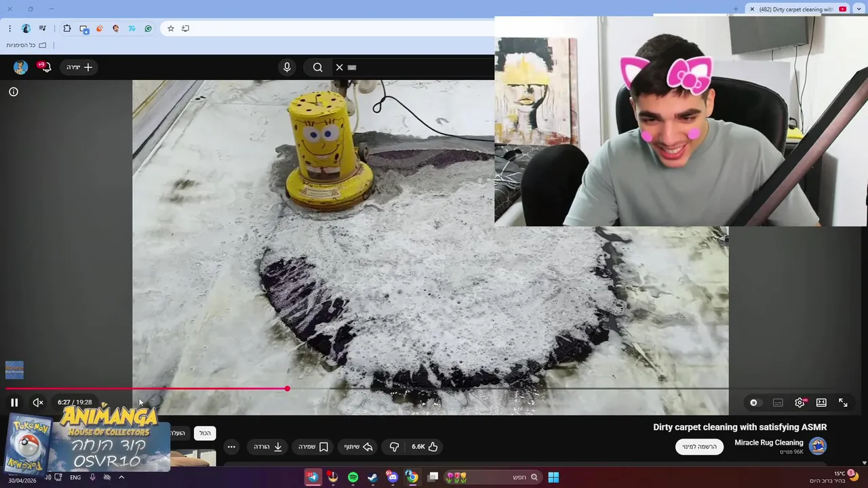
Task: Close the Dirty carpet cleaning tab
Action: (x=752, y=9)
